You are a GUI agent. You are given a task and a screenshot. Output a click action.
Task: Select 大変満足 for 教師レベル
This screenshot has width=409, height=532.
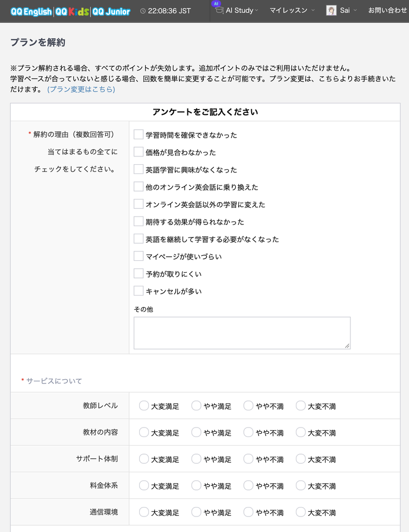point(144,405)
